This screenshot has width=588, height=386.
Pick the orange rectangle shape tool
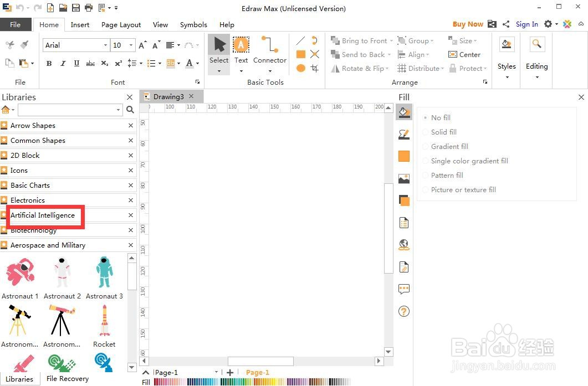301,54
